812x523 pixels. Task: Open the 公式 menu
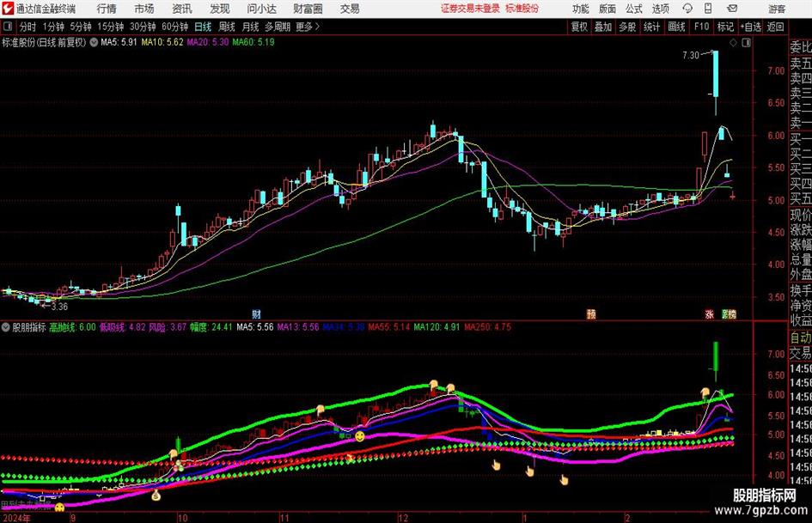(x=634, y=9)
